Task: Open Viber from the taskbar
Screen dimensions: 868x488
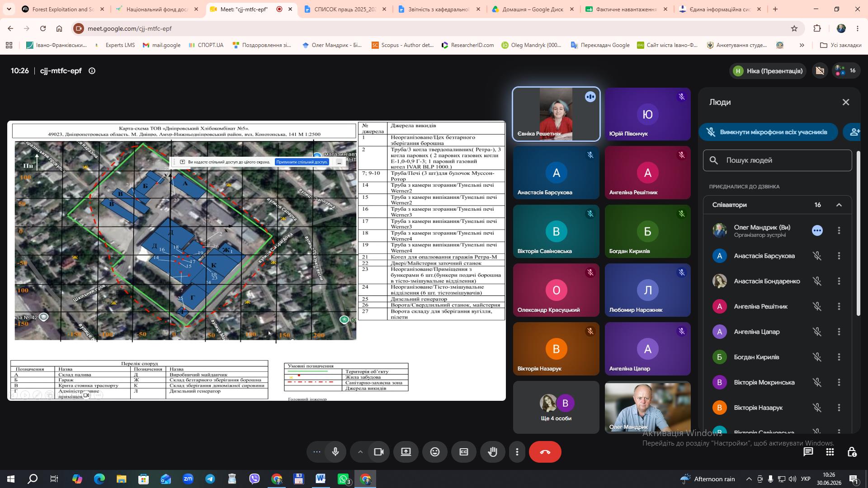Action: pos(255,479)
